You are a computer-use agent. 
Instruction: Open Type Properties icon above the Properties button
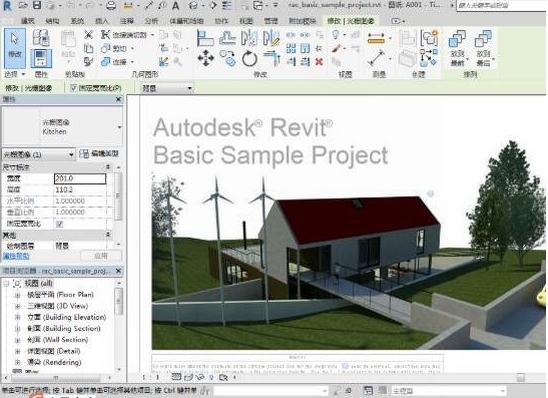[41, 38]
